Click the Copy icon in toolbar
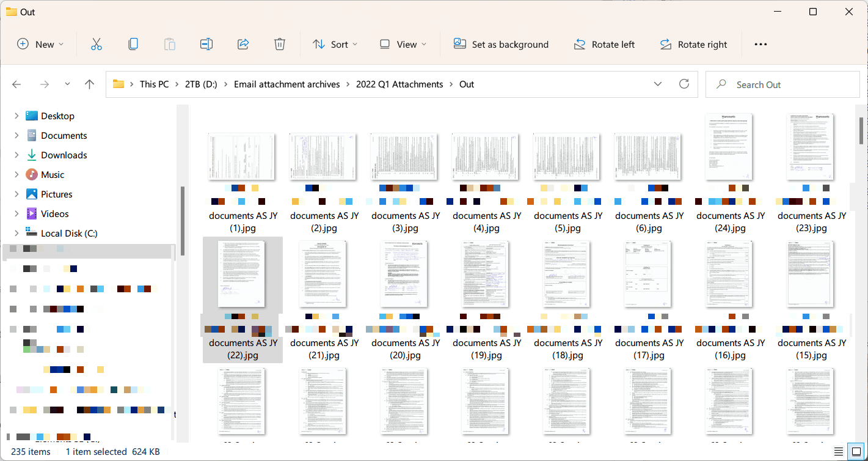The width and height of the screenshot is (868, 461). (133, 44)
